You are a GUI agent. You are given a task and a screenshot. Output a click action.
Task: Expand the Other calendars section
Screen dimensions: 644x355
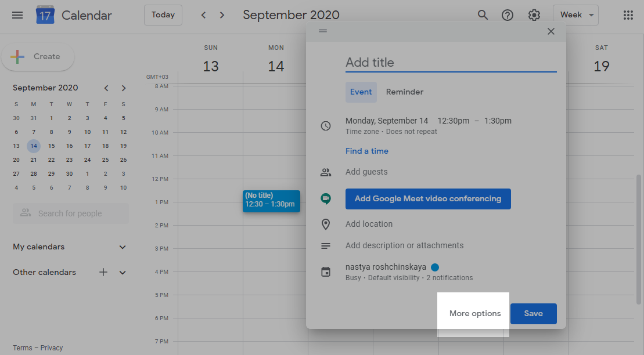point(123,272)
